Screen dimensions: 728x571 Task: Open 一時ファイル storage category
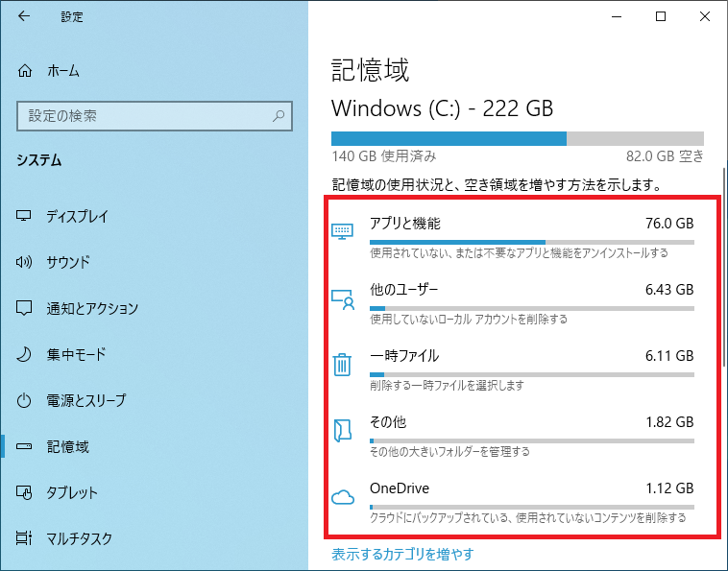[x=513, y=369]
